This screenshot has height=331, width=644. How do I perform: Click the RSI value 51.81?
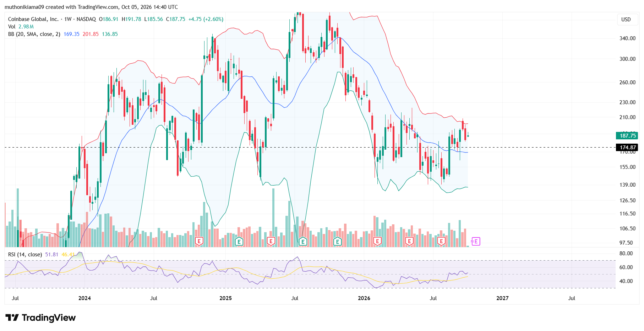point(51,255)
